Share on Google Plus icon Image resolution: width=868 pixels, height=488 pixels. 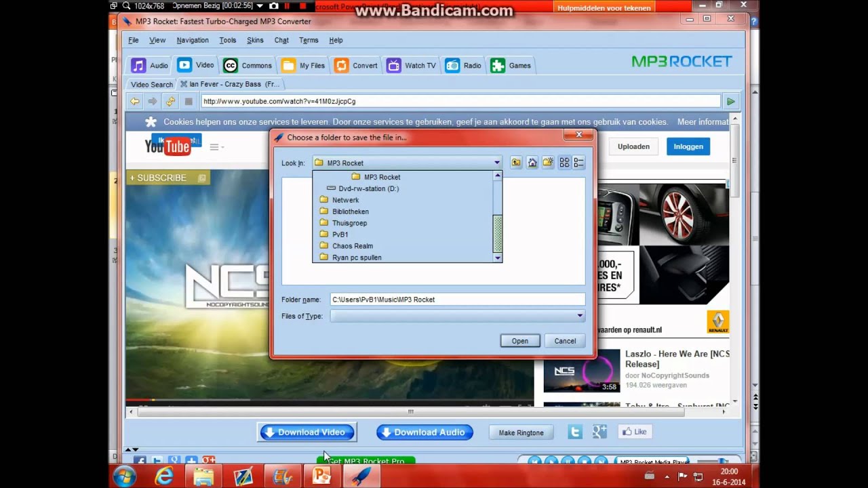[599, 432]
